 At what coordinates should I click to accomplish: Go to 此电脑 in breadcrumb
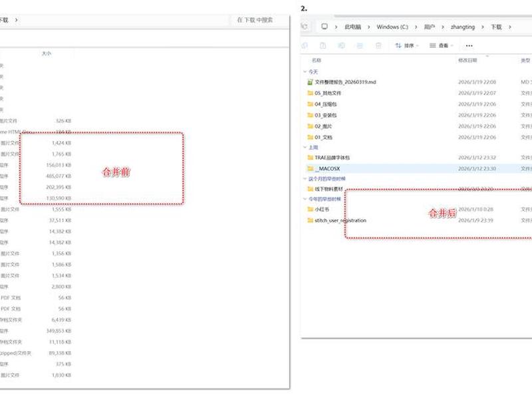coord(353,27)
